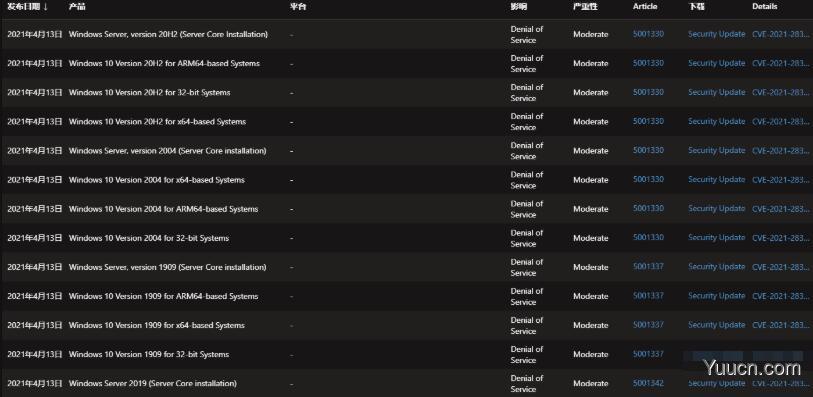Open CVE details for Windows 10 2004 x64

pyautogui.click(x=780, y=180)
